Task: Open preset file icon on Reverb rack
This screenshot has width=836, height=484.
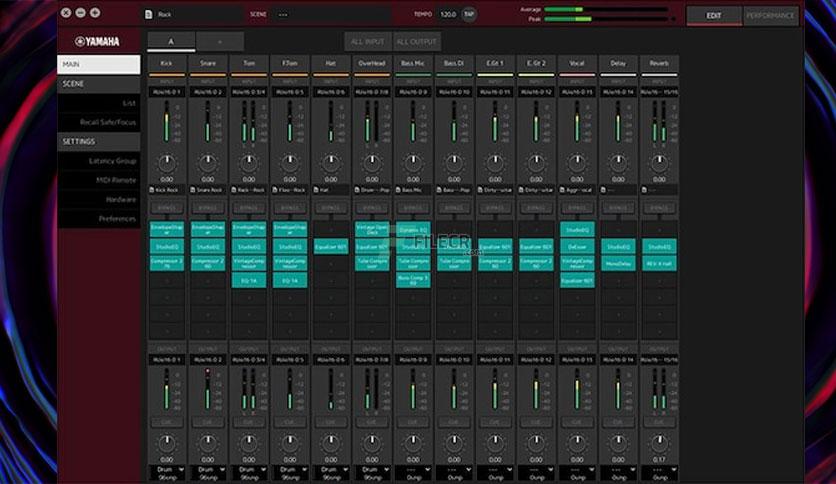Action: click(x=645, y=190)
